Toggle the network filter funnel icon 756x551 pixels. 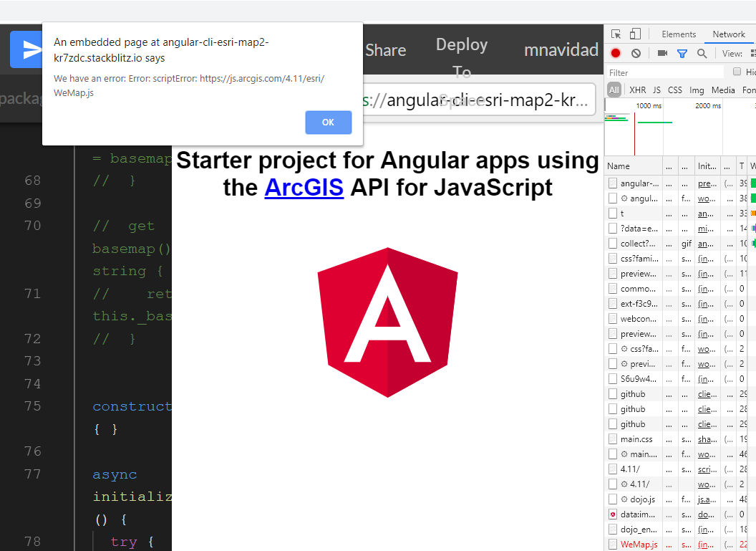point(682,53)
